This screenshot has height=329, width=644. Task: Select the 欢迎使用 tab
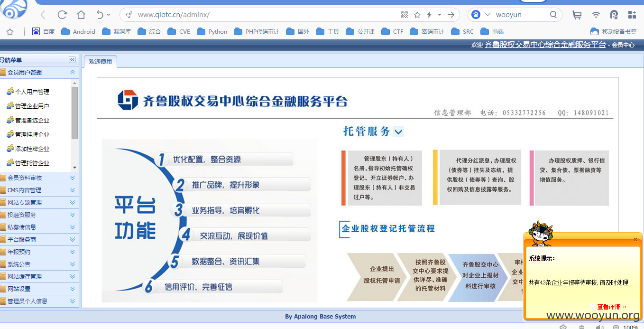(101, 61)
